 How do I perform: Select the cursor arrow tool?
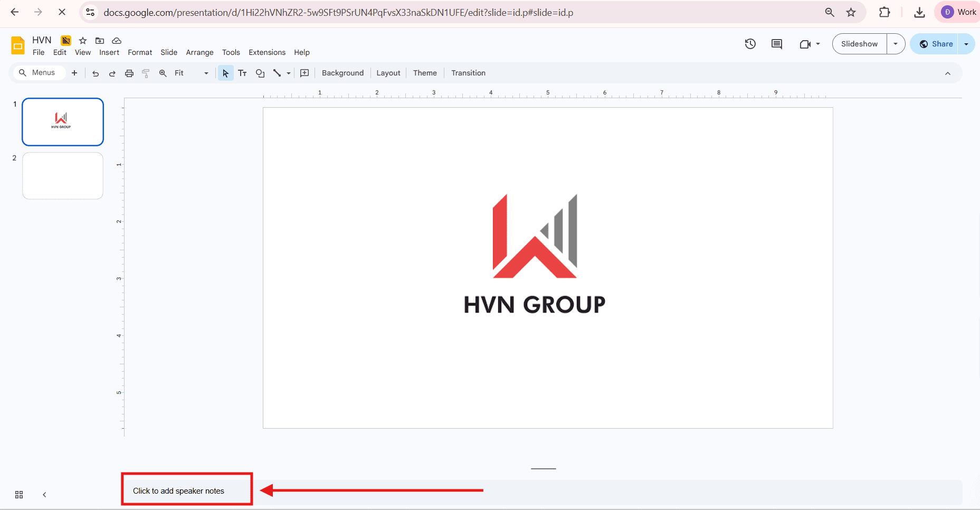pos(225,73)
